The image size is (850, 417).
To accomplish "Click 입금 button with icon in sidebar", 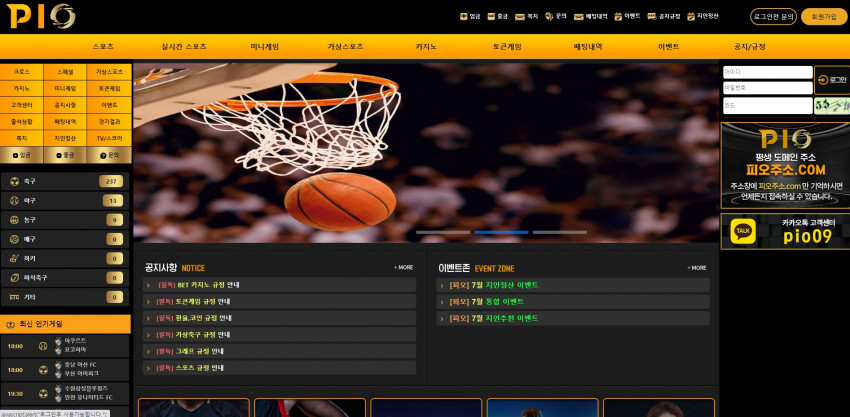I will tap(22, 155).
